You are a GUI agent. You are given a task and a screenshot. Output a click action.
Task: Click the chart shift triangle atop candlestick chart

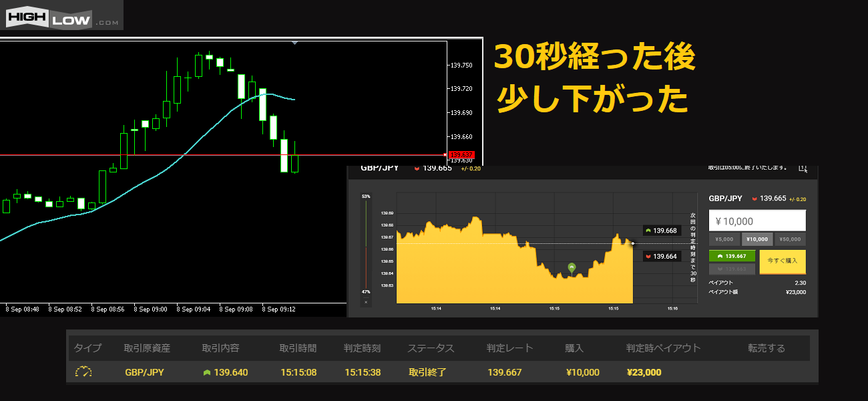pos(294,43)
